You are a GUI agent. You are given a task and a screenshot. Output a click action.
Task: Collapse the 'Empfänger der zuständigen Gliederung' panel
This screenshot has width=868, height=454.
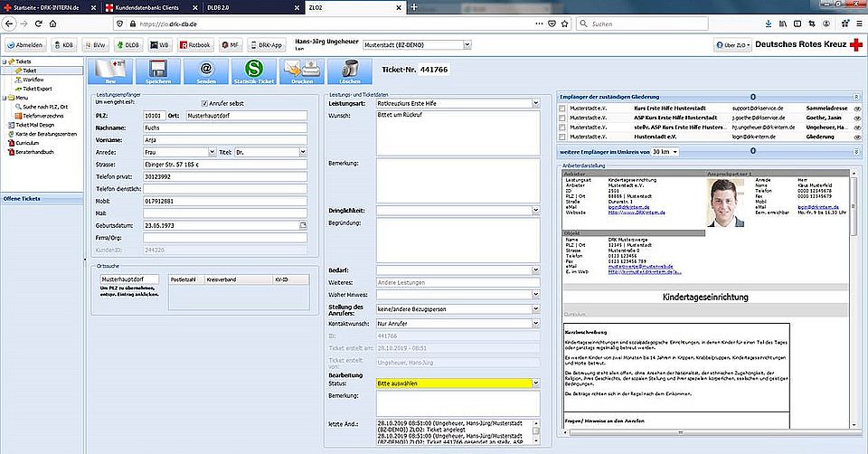[855, 95]
